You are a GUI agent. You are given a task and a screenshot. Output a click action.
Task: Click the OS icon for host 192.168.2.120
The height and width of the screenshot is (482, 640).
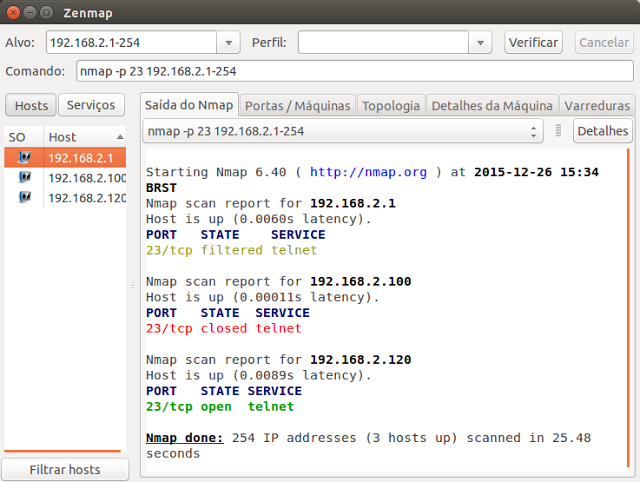click(x=25, y=197)
